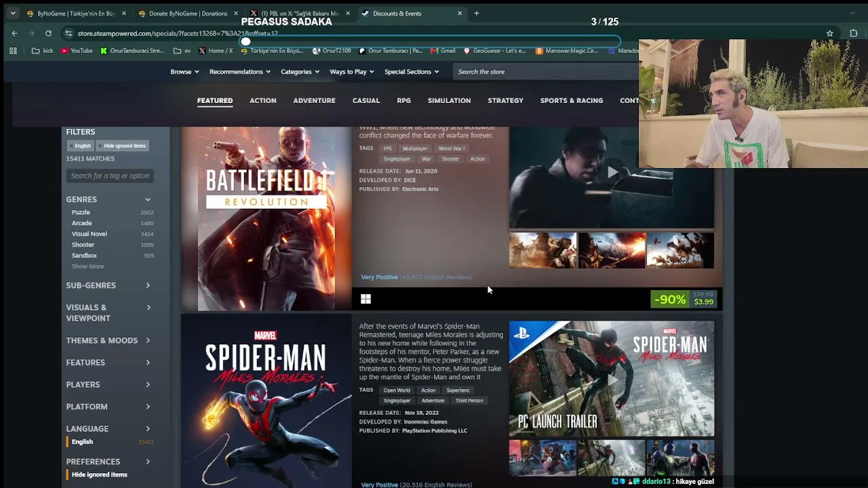868x488 pixels.
Task: Remove the Hide ignored items filter chip
Action: pos(122,146)
